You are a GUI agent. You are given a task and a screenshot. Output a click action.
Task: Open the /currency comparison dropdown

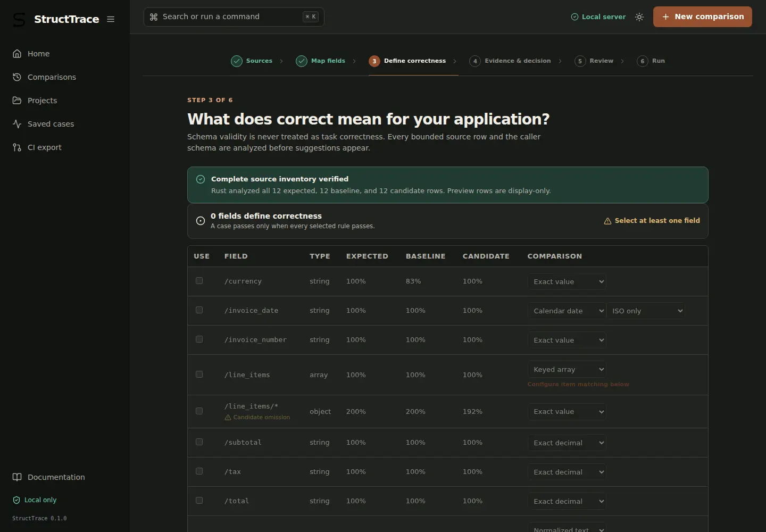click(x=567, y=281)
